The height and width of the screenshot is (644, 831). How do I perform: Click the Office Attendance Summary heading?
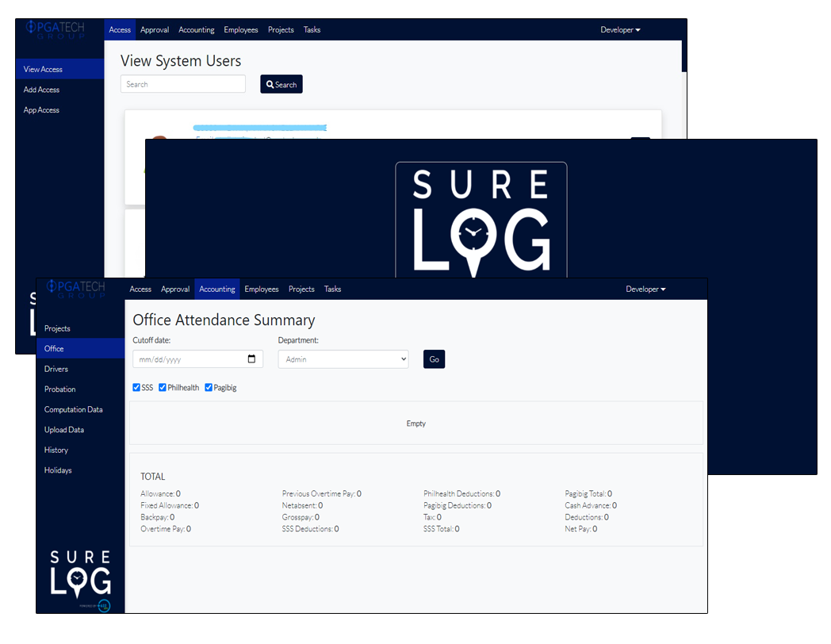point(224,320)
